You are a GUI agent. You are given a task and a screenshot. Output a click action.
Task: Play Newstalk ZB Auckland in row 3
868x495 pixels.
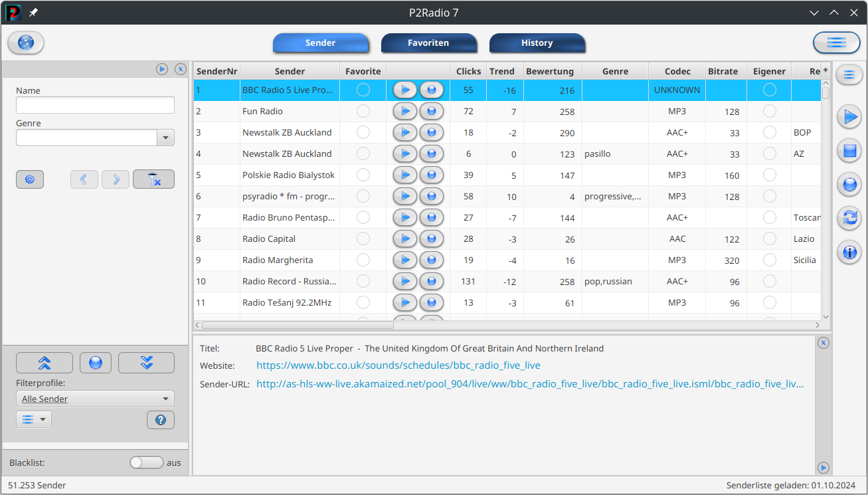point(405,132)
